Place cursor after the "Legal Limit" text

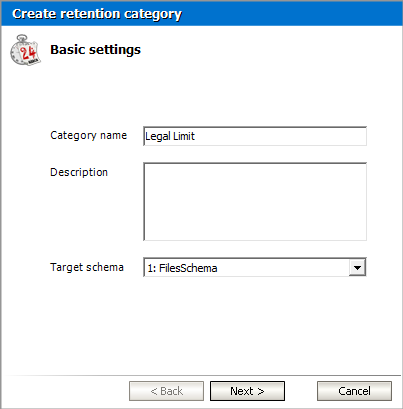tap(196, 136)
